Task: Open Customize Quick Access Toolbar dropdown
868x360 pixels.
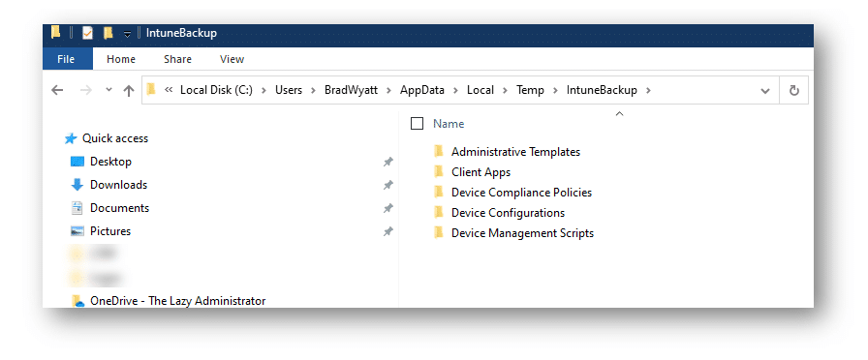Action: (127, 34)
